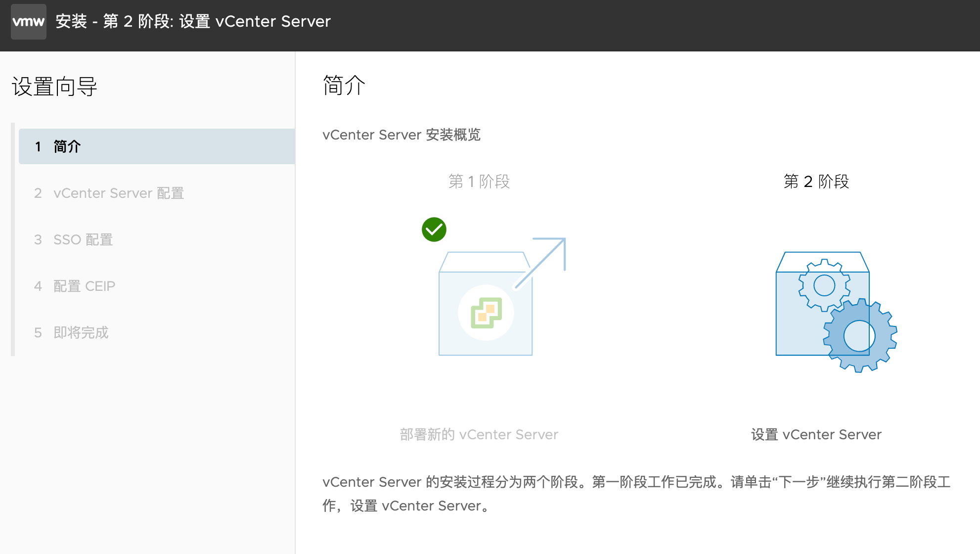Click the 第 1 阶段 heading
The height and width of the screenshot is (554, 980).
pyautogui.click(x=479, y=182)
